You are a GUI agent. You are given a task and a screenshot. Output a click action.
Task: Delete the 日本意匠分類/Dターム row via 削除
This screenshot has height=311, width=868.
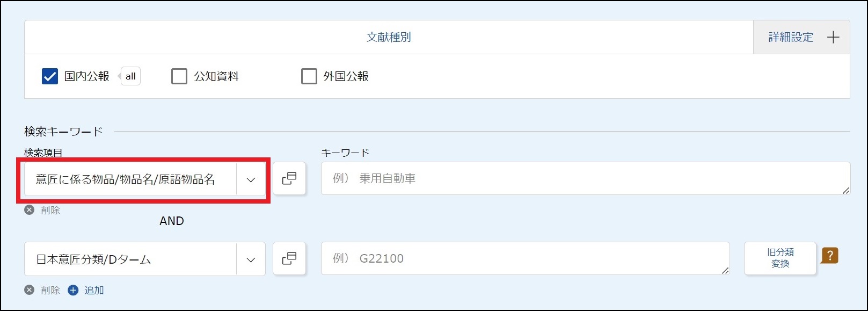tap(30, 290)
